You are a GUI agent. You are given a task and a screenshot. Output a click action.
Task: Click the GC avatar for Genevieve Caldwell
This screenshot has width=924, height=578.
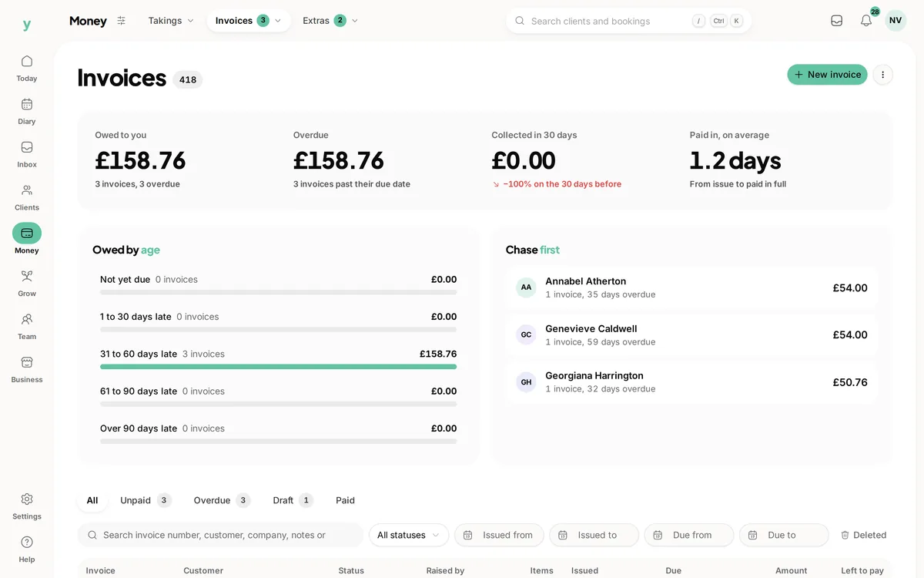tap(526, 334)
